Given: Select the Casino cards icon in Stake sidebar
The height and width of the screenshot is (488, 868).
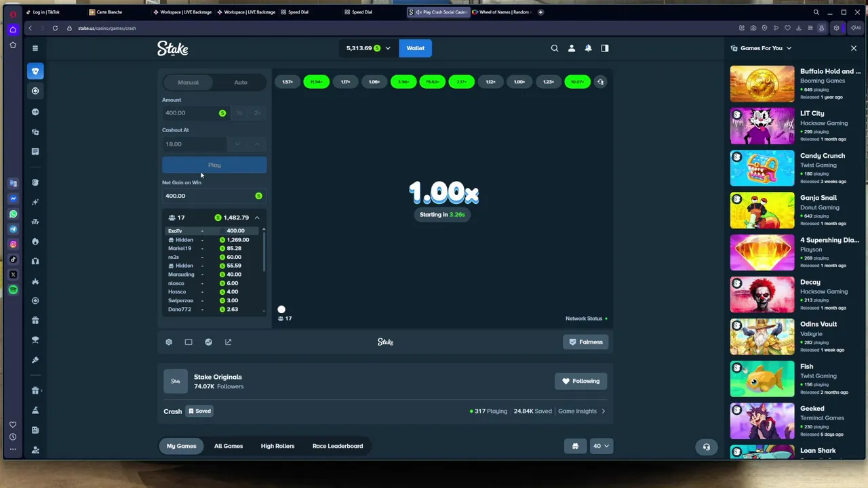Looking at the screenshot, I should (35, 71).
